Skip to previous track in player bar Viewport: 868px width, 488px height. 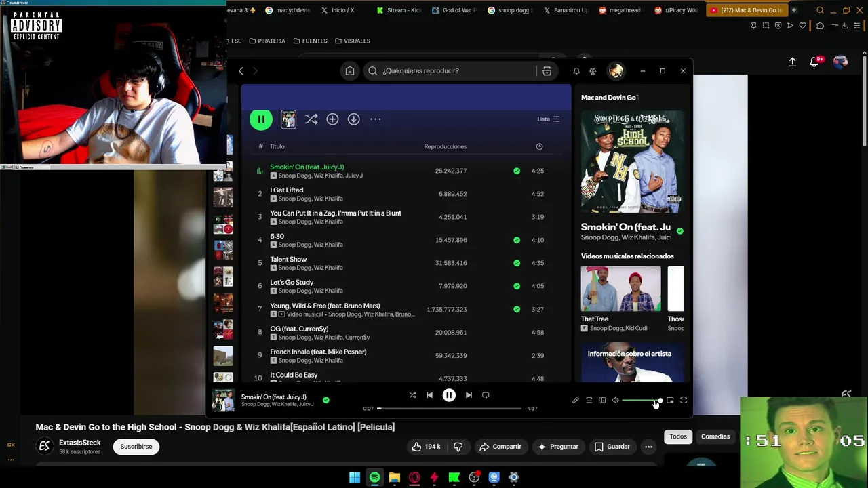pyautogui.click(x=429, y=395)
